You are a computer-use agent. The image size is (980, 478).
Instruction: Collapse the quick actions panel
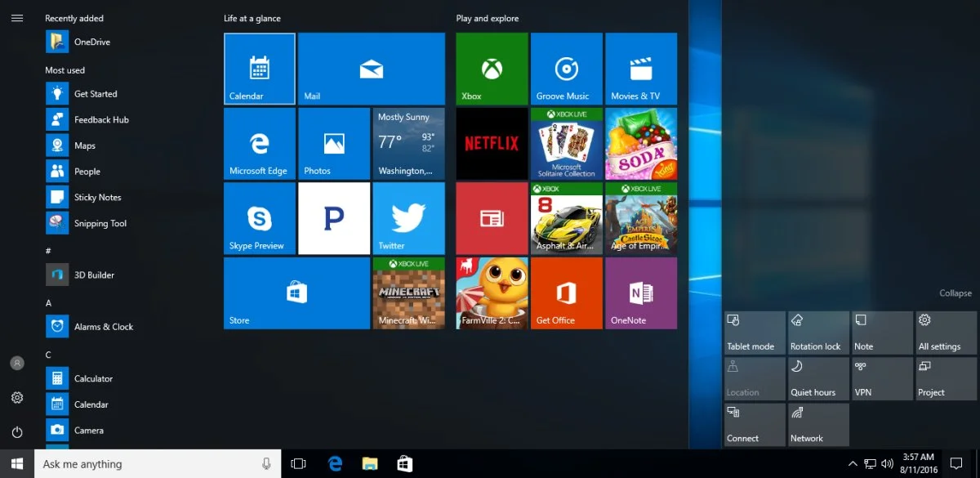coord(955,293)
